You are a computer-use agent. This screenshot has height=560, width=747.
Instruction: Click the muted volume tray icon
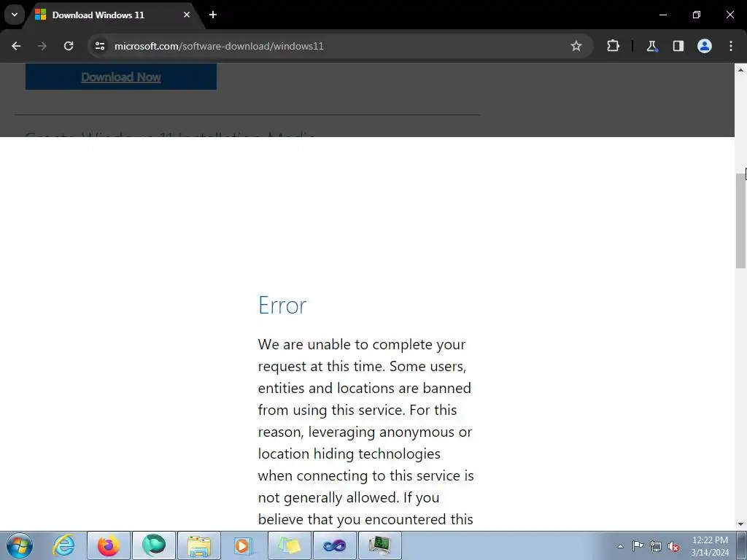tap(673, 546)
